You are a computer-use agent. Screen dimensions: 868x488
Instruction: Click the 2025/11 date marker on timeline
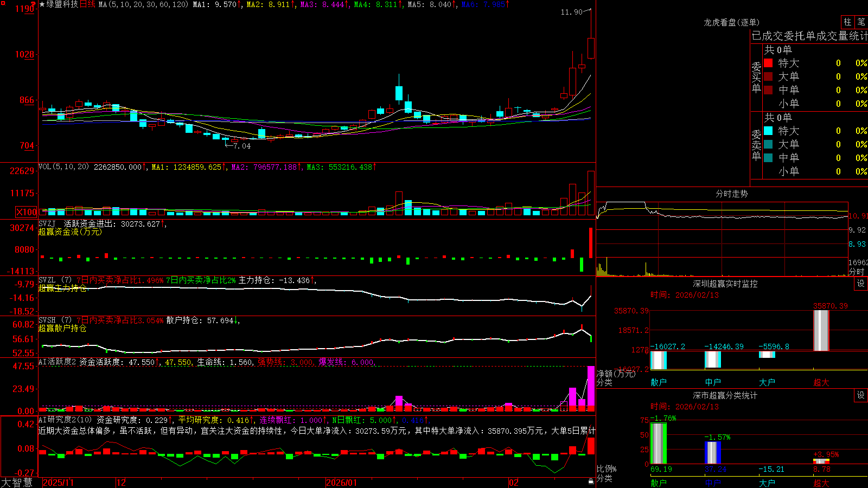[x=58, y=483]
